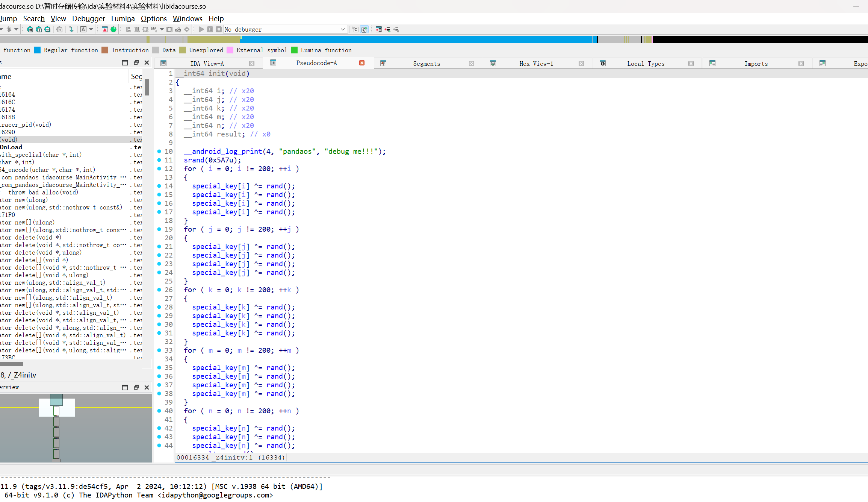Click the start process play button
The height and width of the screenshot is (502, 868).
[201, 29]
